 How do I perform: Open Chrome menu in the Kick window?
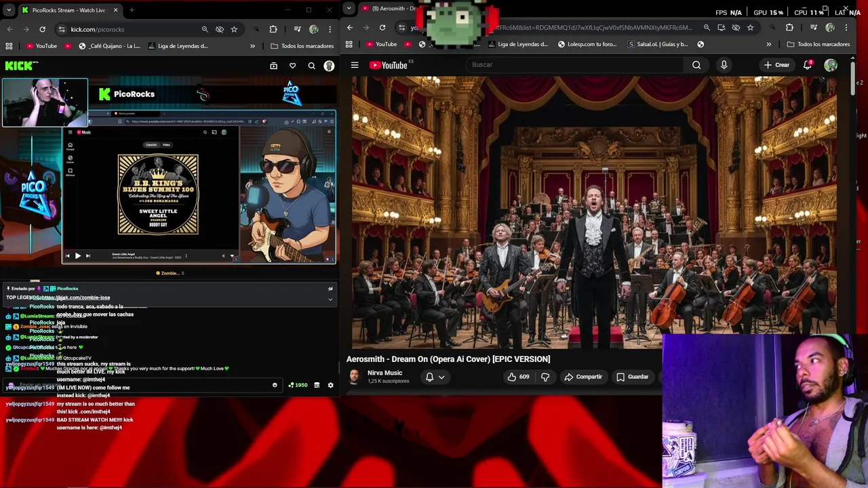tap(330, 29)
